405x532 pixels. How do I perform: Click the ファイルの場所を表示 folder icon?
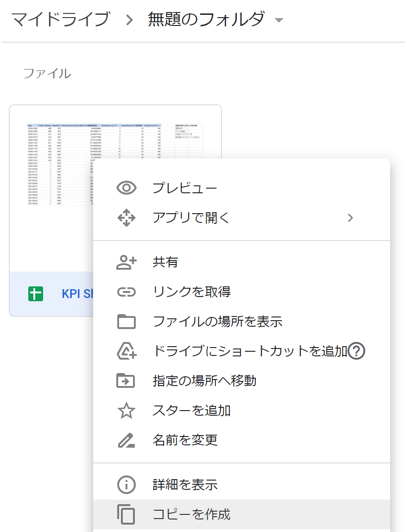126,322
